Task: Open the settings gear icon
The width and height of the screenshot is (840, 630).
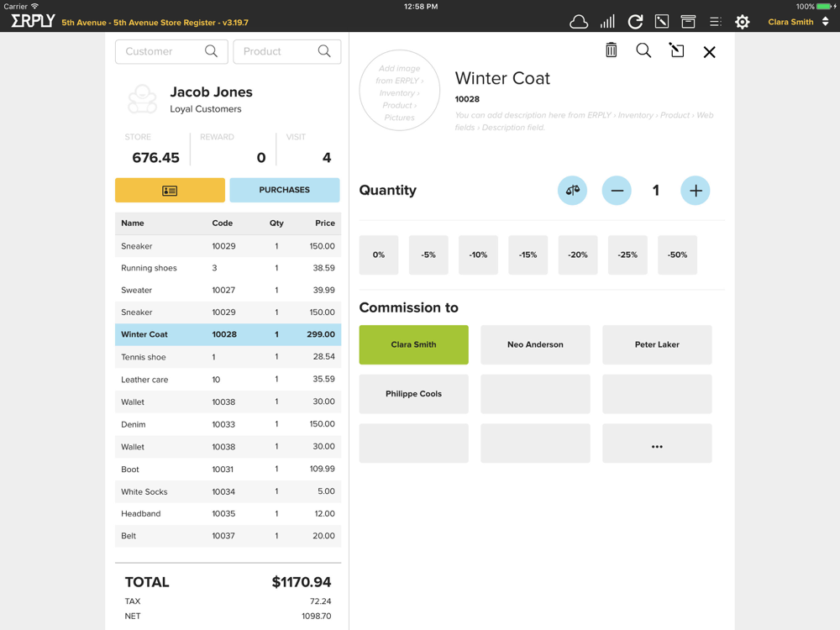Action: (743, 23)
